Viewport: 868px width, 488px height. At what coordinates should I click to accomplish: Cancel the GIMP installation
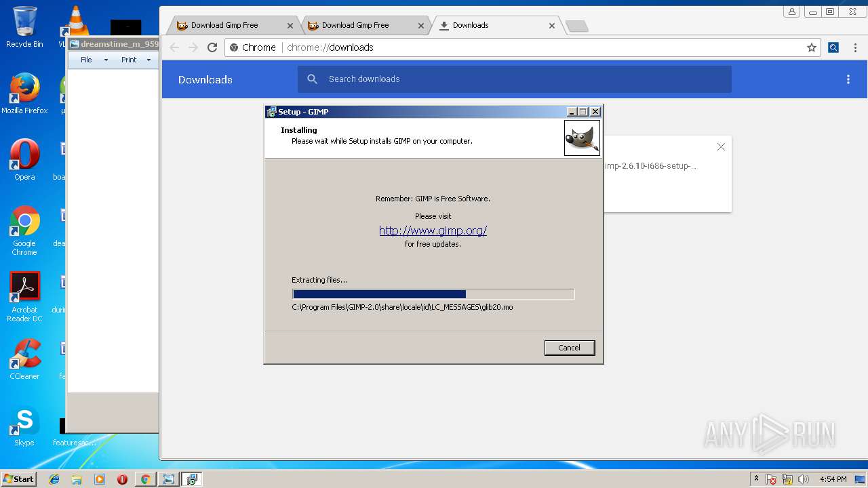coord(569,348)
